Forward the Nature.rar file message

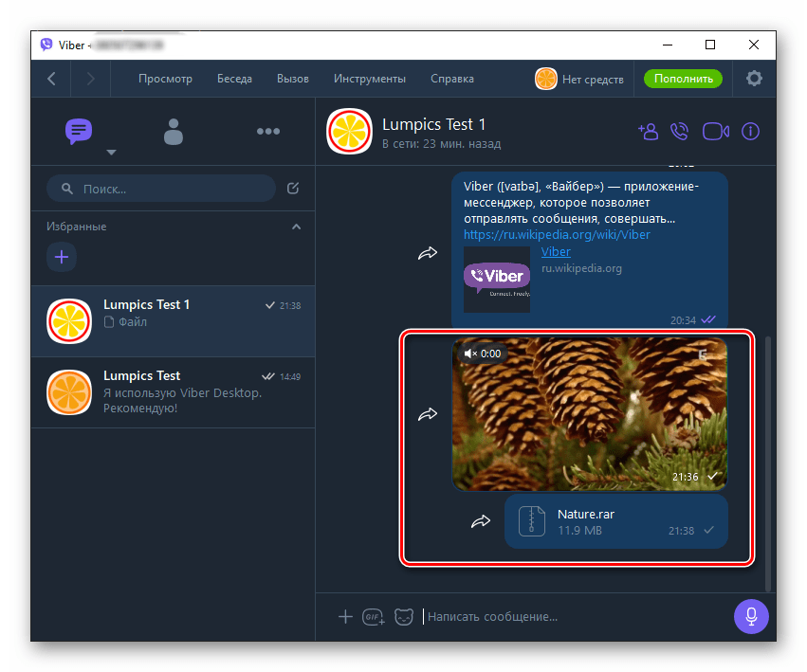tap(481, 521)
